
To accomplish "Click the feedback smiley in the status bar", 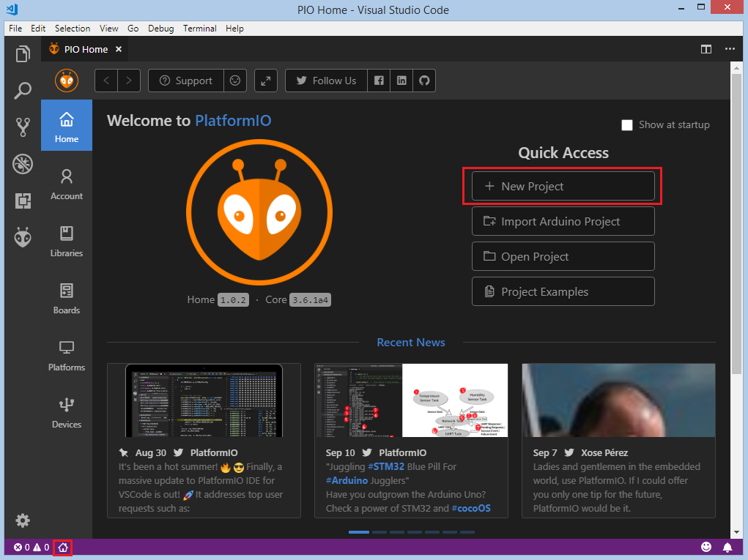I will point(706,546).
